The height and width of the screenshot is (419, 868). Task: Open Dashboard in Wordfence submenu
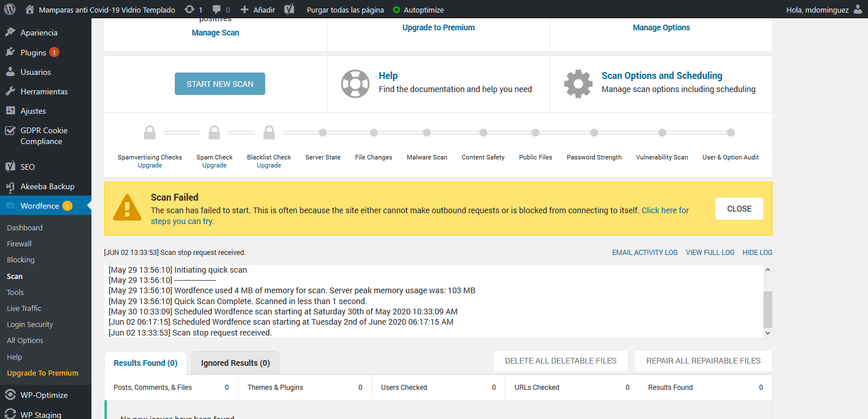click(x=25, y=228)
